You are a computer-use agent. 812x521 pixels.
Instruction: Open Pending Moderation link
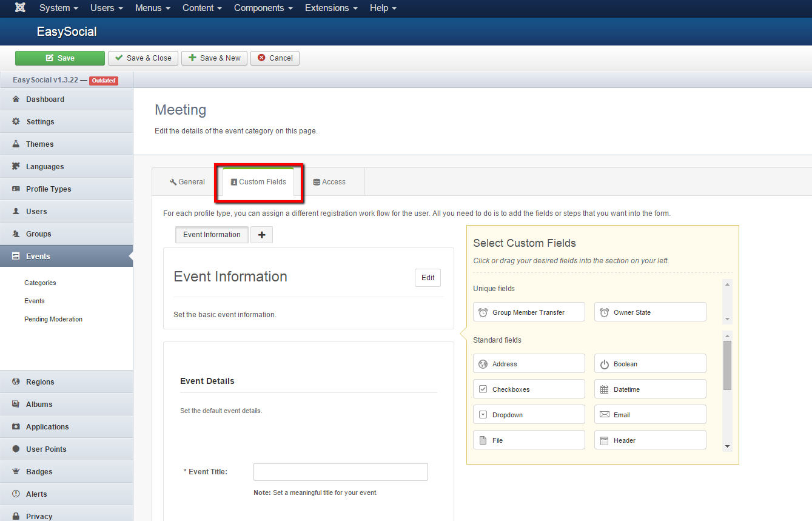coord(53,319)
